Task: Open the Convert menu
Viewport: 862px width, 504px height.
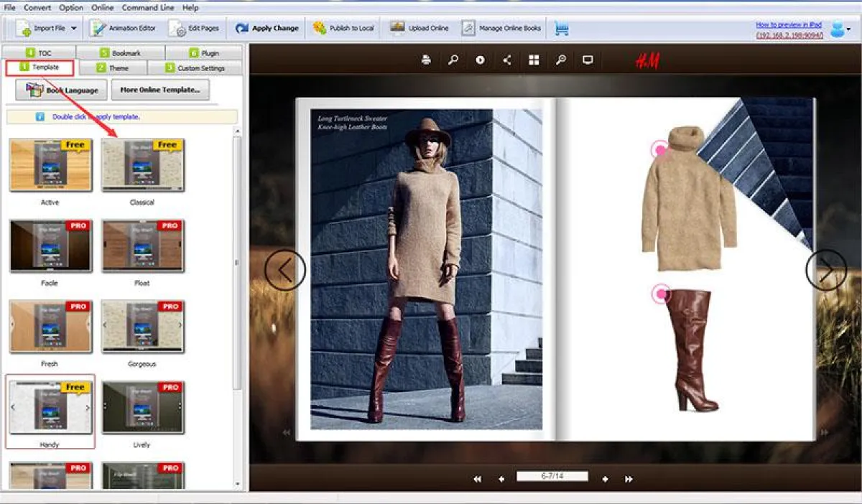Action: pyautogui.click(x=37, y=7)
